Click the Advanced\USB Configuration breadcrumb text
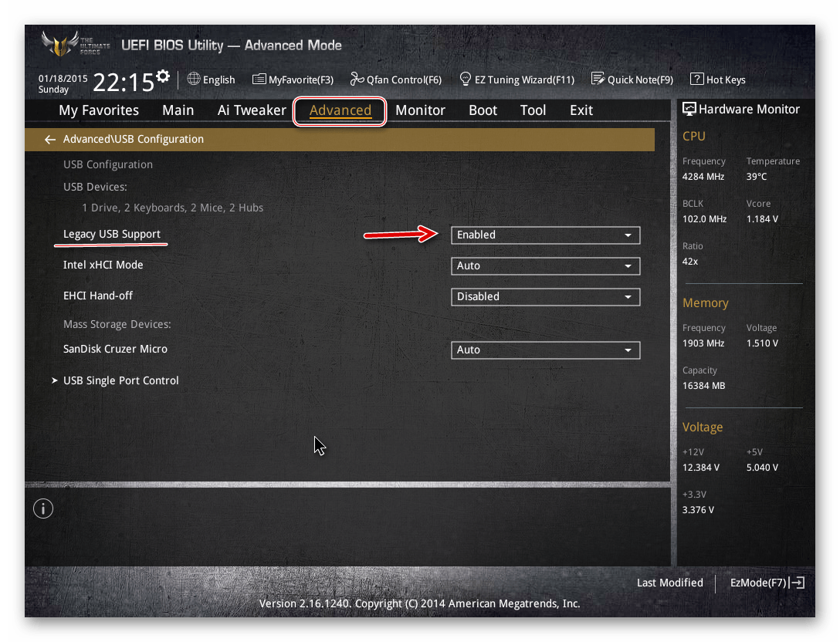Viewport: 840px width, 642px height. pos(134,139)
